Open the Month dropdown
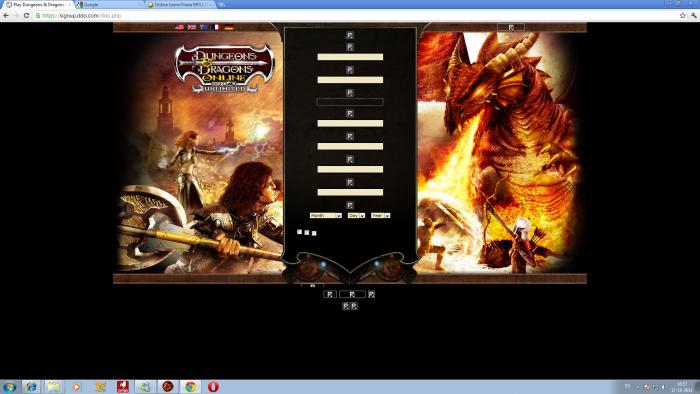The width and height of the screenshot is (700, 394). (326, 216)
